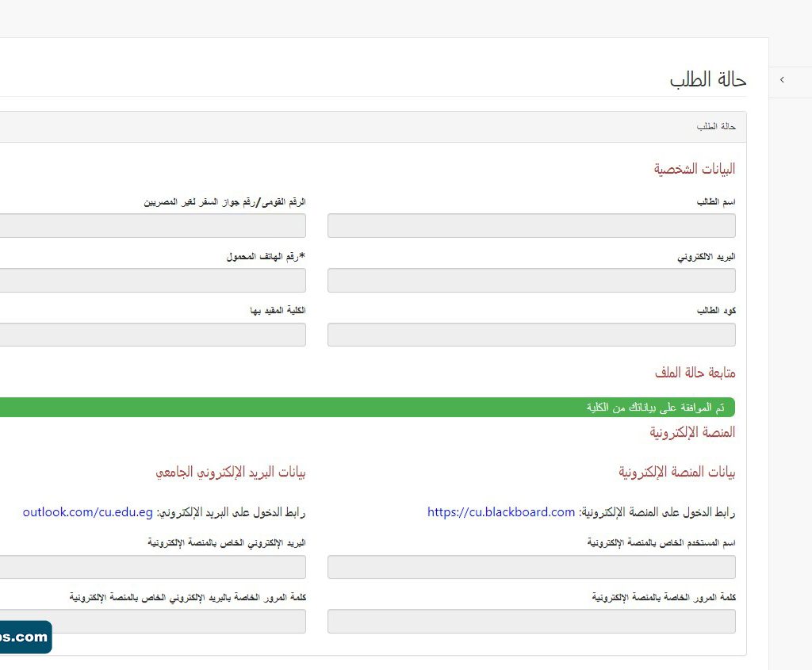The height and width of the screenshot is (670, 812).
Task: Click the platform password field كلمة المرور
Action: click(531, 622)
